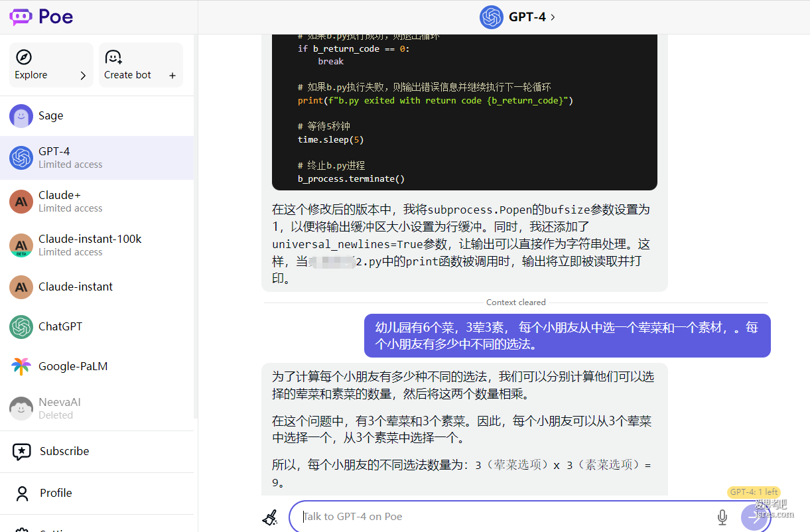Open the Claude-instant-100k chat
This screenshot has width=810, height=532.
tap(97, 245)
